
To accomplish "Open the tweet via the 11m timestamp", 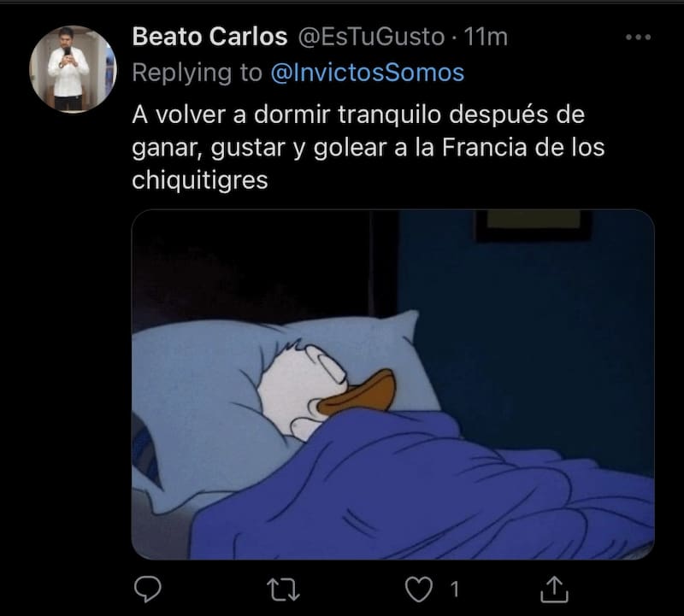I will 486,37.
